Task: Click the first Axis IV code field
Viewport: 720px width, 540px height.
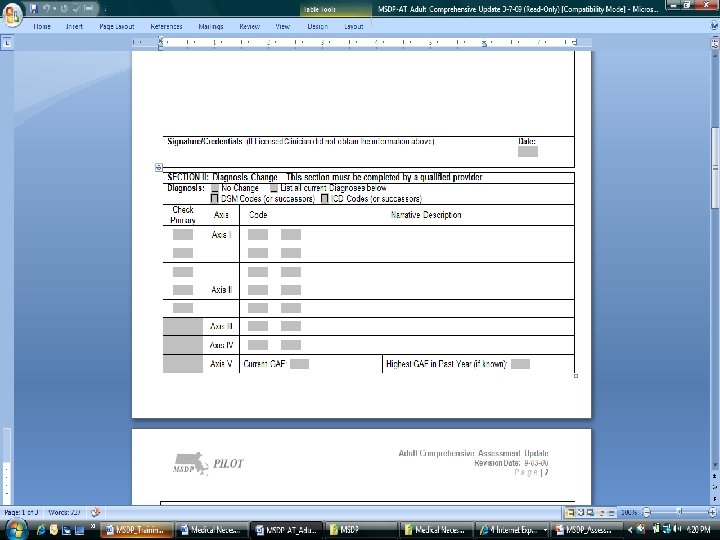Action: coord(258,345)
